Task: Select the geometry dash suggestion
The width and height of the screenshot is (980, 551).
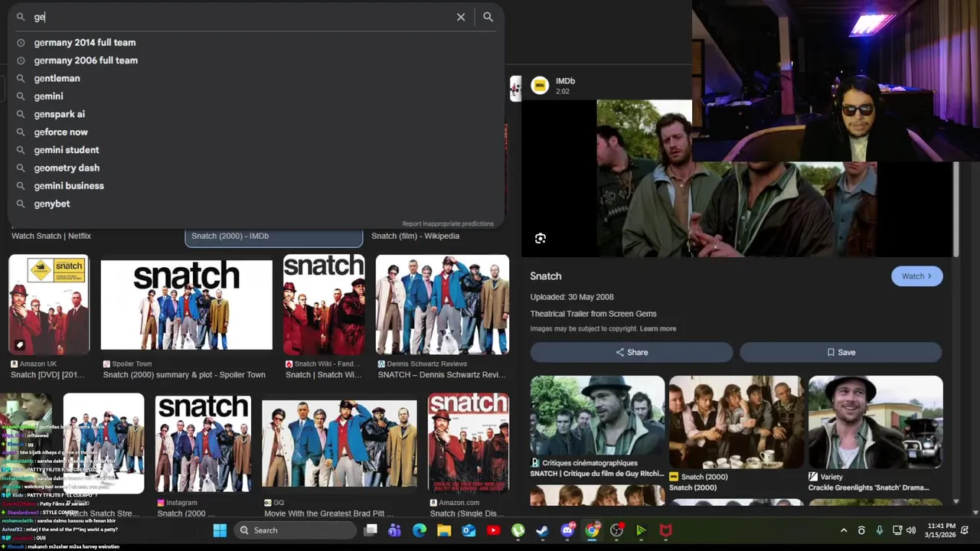Action: pos(67,168)
